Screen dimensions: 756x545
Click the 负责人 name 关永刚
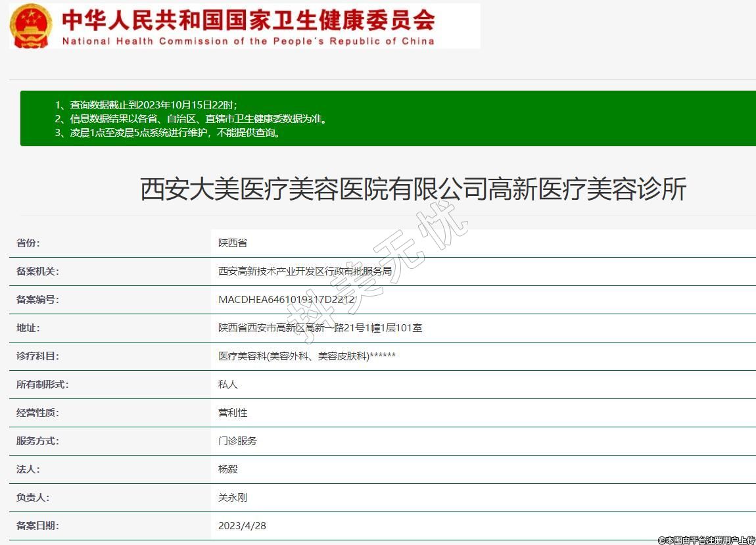click(233, 497)
